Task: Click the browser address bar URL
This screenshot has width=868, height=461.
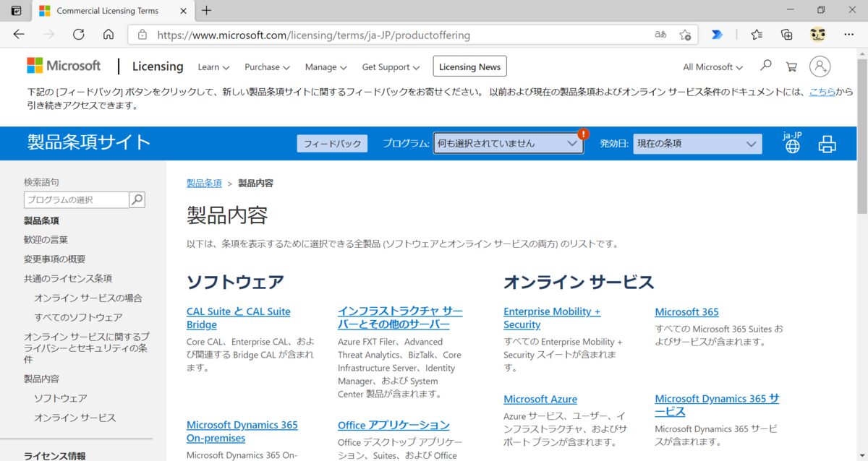Action: tap(313, 35)
